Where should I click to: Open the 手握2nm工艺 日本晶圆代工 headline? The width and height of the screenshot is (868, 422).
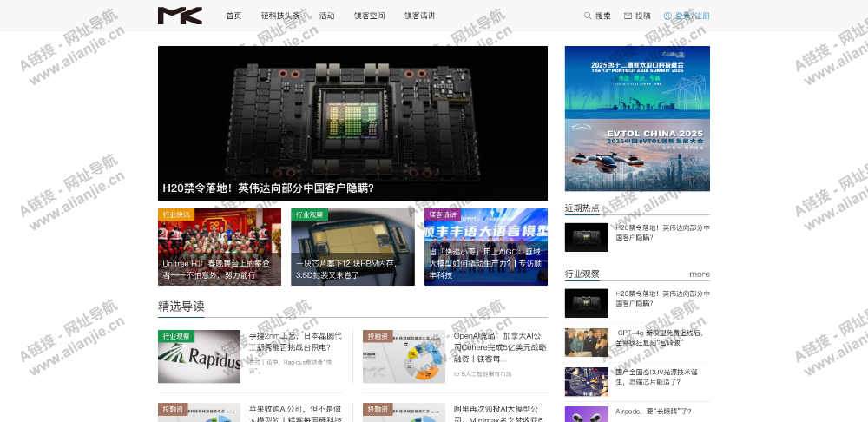296,342
